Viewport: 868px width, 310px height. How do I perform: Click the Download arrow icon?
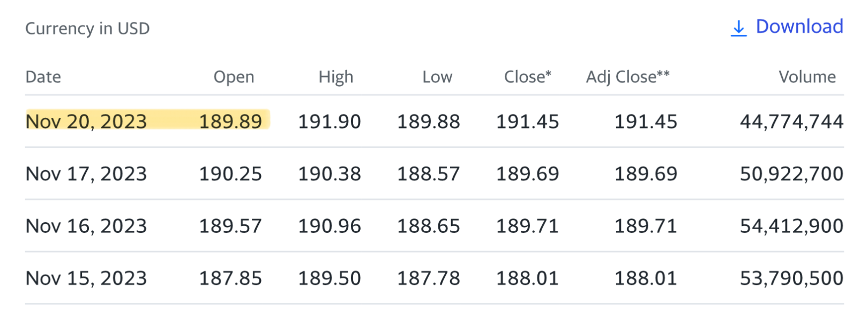click(738, 28)
